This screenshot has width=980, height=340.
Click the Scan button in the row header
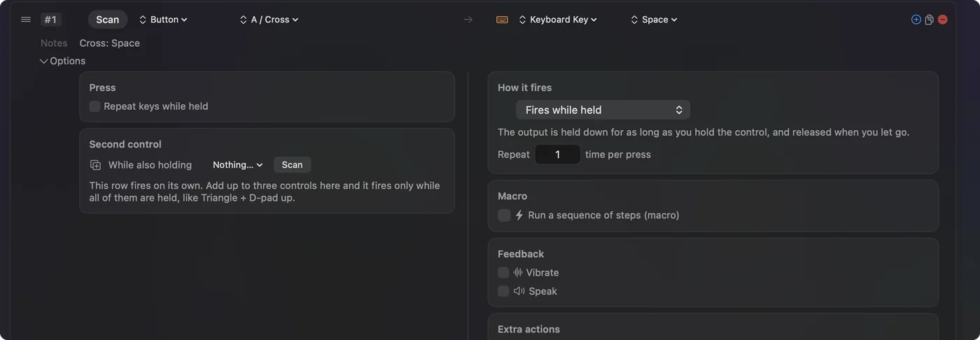tap(108, 20)
